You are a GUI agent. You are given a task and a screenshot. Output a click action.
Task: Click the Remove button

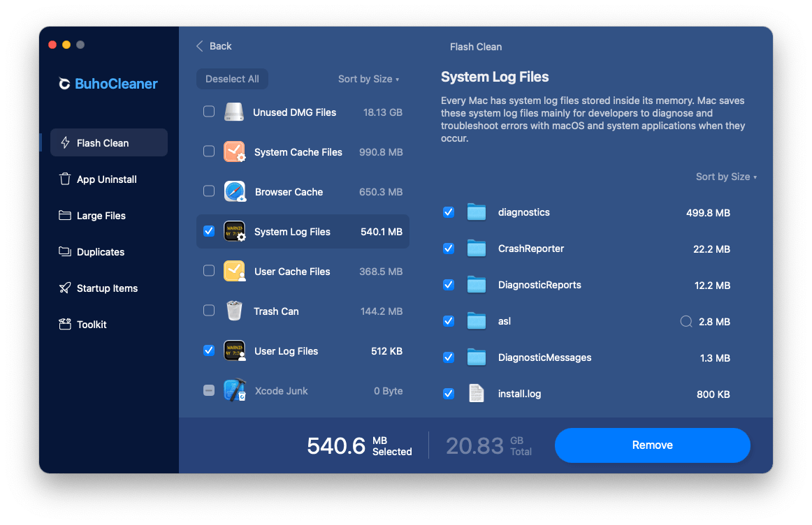click(x=653, y=445)
